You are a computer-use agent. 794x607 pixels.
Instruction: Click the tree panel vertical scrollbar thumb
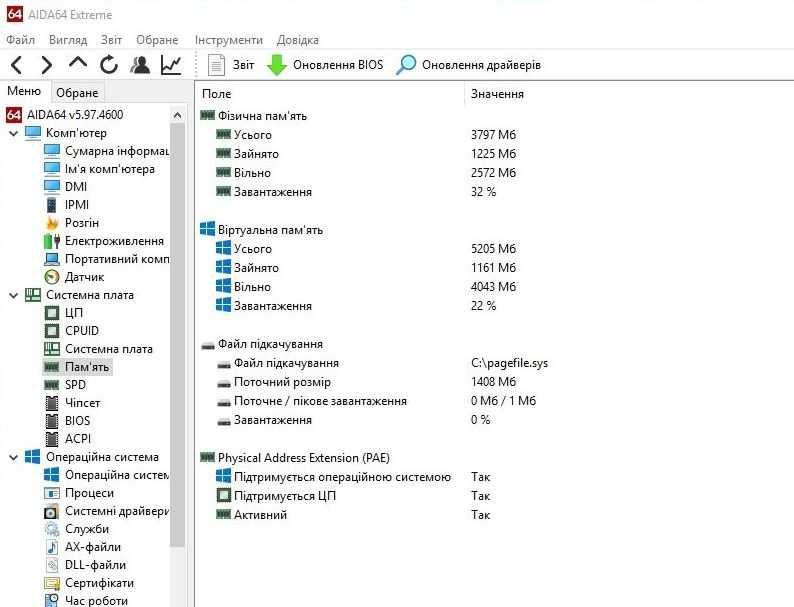(177, 335)
